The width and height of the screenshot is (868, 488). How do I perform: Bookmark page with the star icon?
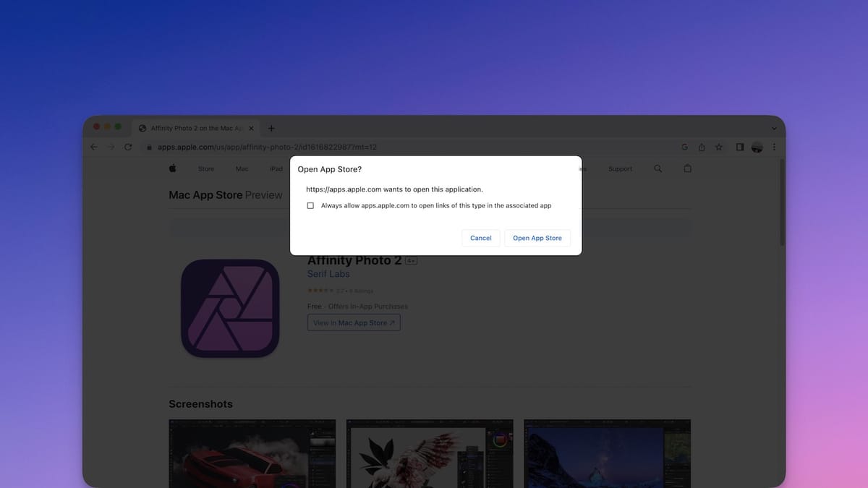tap(719, 147)
